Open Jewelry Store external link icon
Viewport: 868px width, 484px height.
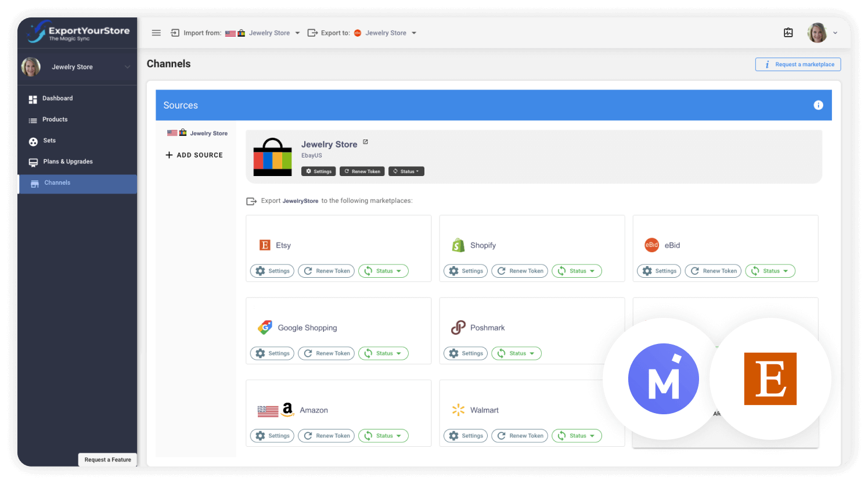click(x=365, y=142)
